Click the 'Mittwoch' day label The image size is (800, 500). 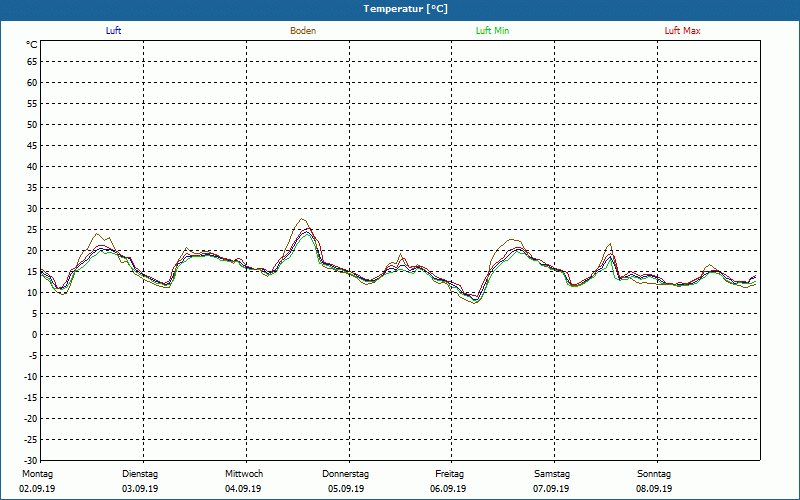244,474
